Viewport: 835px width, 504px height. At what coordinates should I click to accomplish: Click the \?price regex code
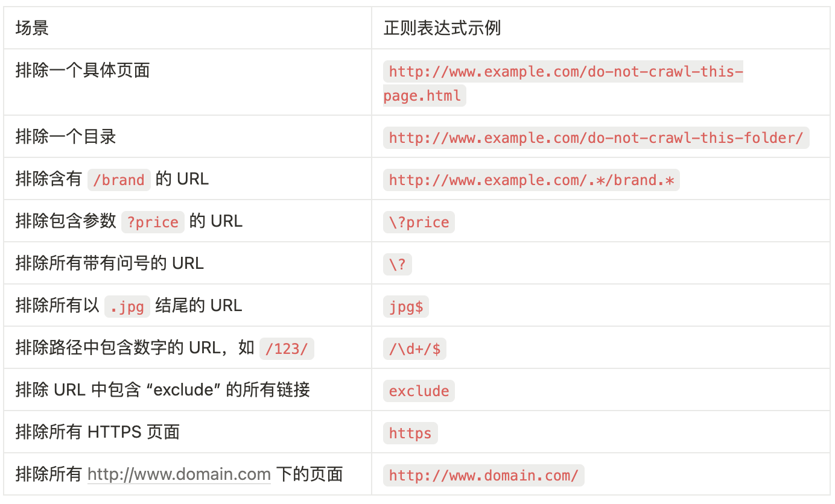coord(419,222)
